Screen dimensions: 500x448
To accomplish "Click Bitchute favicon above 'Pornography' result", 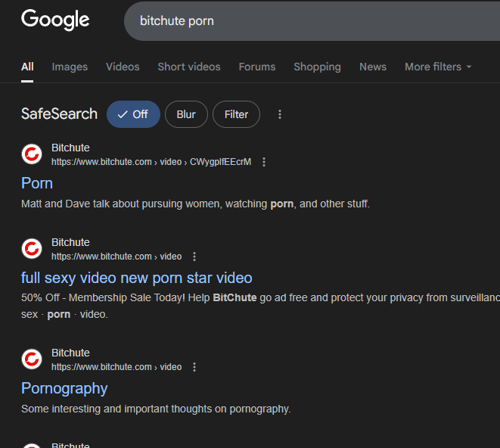I will click(x=32, y=359).
